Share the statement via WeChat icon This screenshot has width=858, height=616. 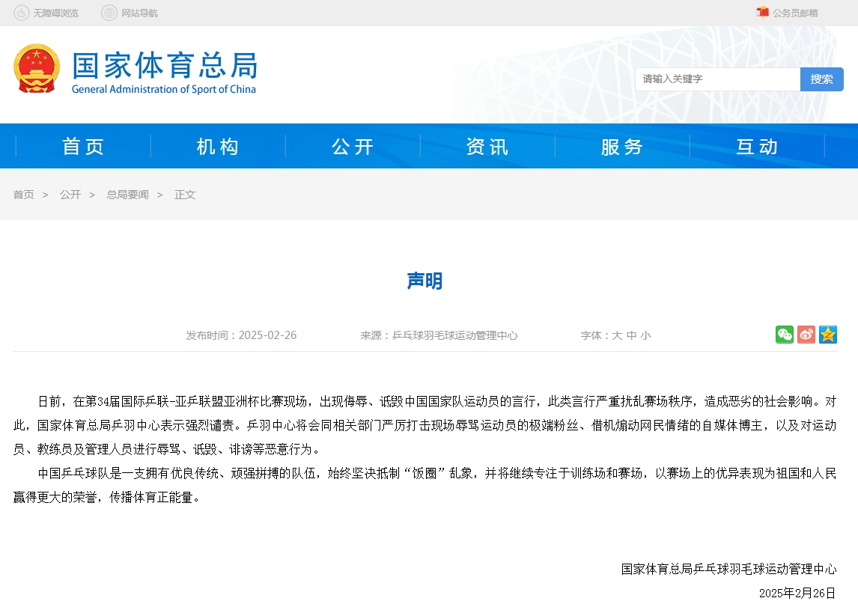784,335
